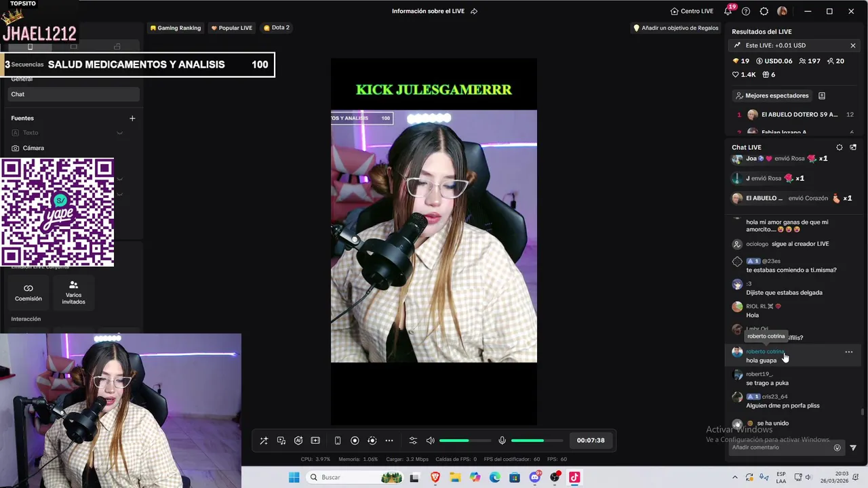Viewport: 868px width, 488px height.
Task: Open Centro LIVE
Action: pos(692,11)
